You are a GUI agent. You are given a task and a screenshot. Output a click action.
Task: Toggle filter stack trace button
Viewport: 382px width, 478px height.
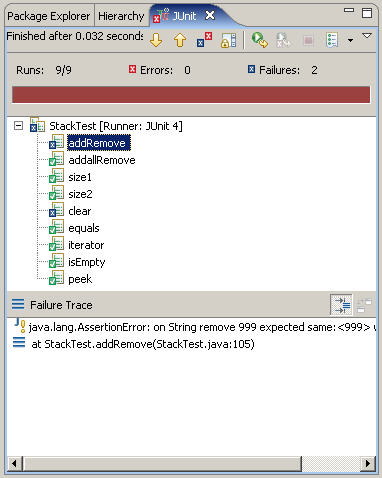[x=341, y=304]
